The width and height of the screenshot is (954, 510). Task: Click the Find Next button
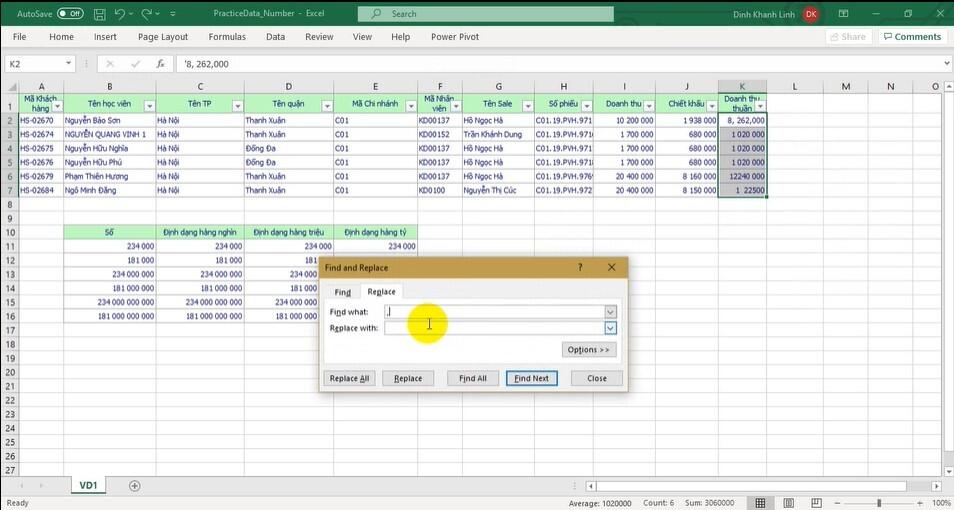[x=532, y=378]
